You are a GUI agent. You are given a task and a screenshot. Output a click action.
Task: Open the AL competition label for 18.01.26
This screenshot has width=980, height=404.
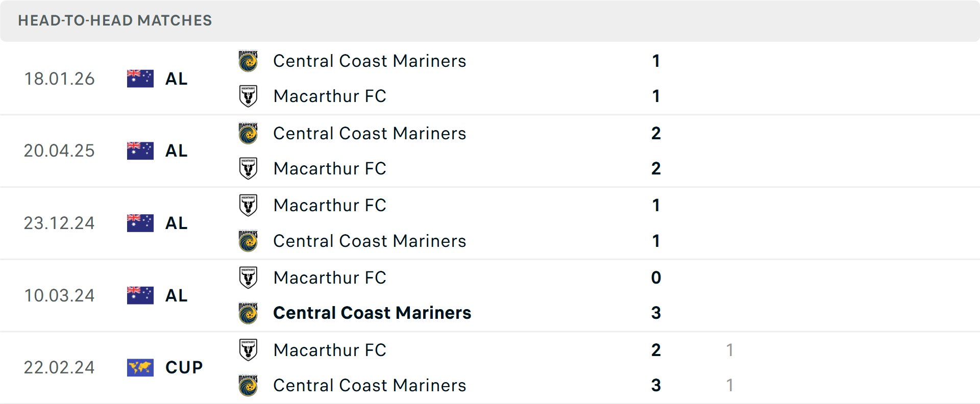(176, 78)
